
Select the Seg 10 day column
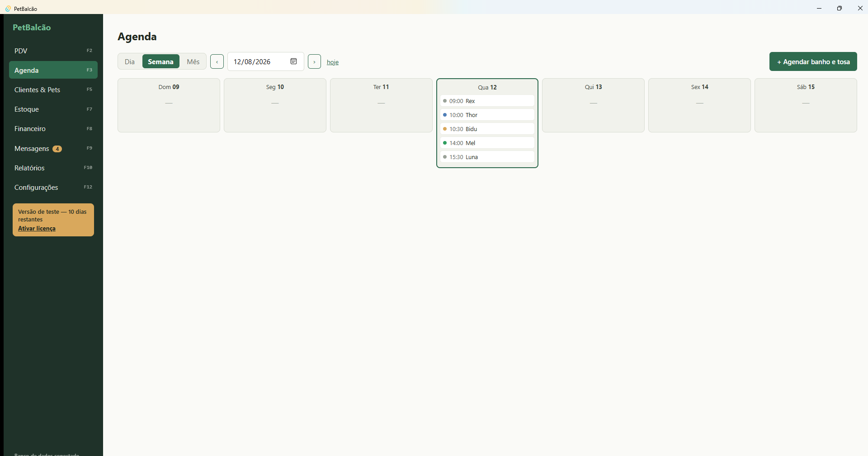pyautogui.click(x=275, y=105)
